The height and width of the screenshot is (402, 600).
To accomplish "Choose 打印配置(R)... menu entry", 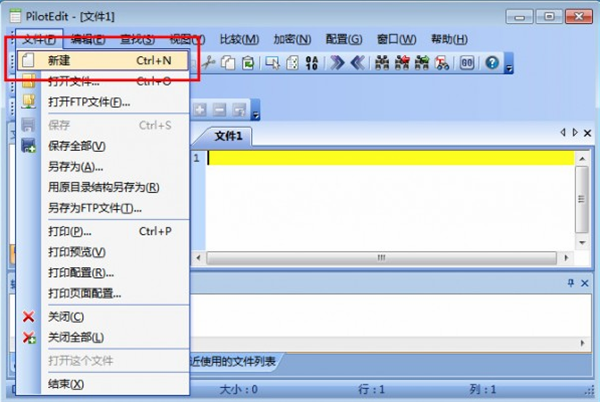I will (103, 272).
